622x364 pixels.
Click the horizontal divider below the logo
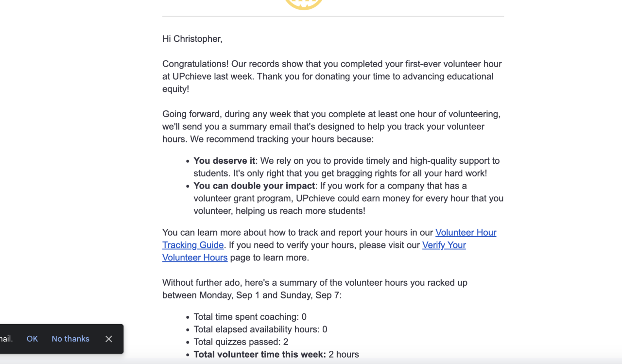(x=333, y=16)
